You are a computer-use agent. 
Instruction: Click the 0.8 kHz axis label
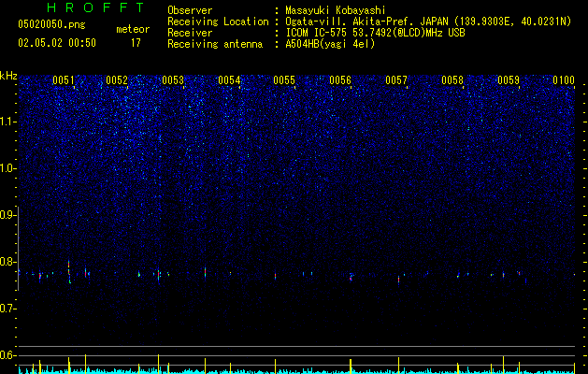click(7, 262)
